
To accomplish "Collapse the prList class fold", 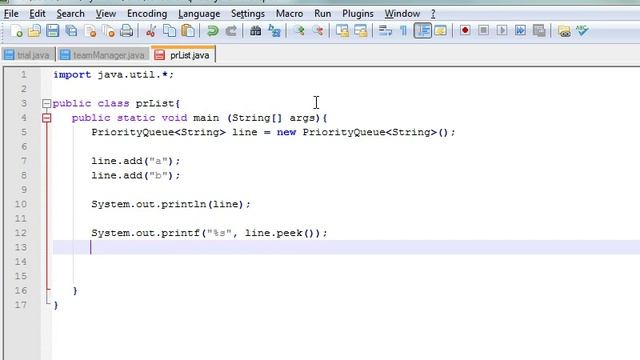I will pos(47,104).
